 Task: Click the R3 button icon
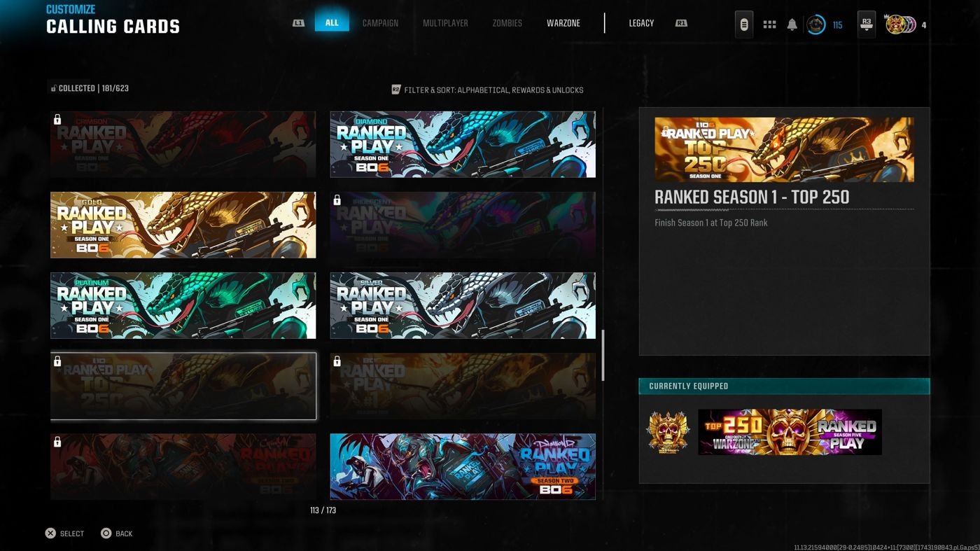point(867,24)
